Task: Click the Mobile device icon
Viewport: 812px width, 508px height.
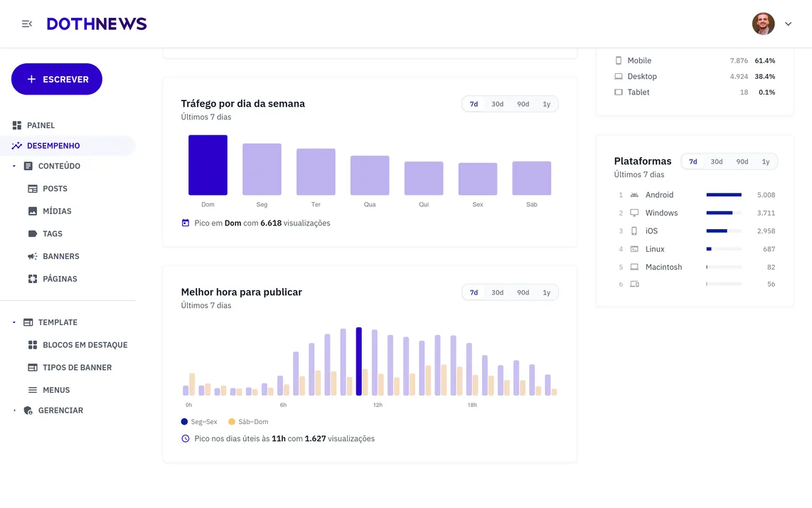Action: pos(619,60)
